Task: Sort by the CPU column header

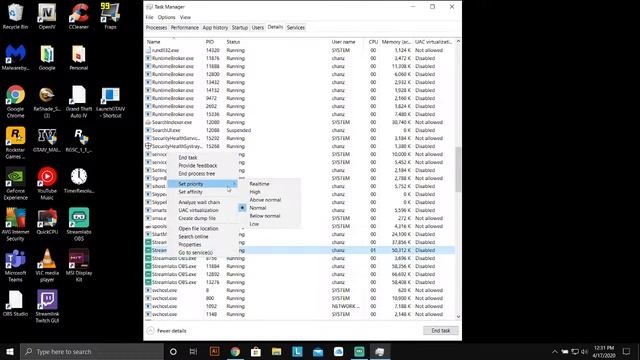Action: click(372, 42)
